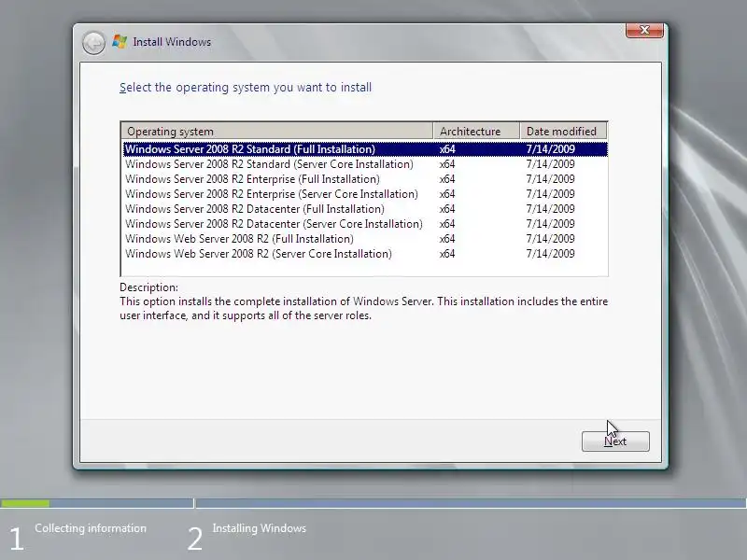
Task: Select Windows Web Server 2008 R2 (Server Core Installation)
Action: coord(365,254)
